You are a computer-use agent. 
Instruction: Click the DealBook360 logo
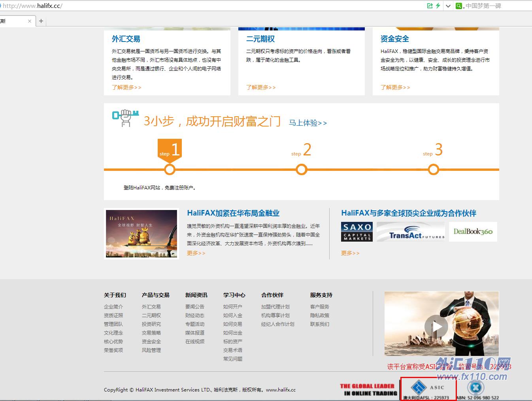click(x=473, y=232)
